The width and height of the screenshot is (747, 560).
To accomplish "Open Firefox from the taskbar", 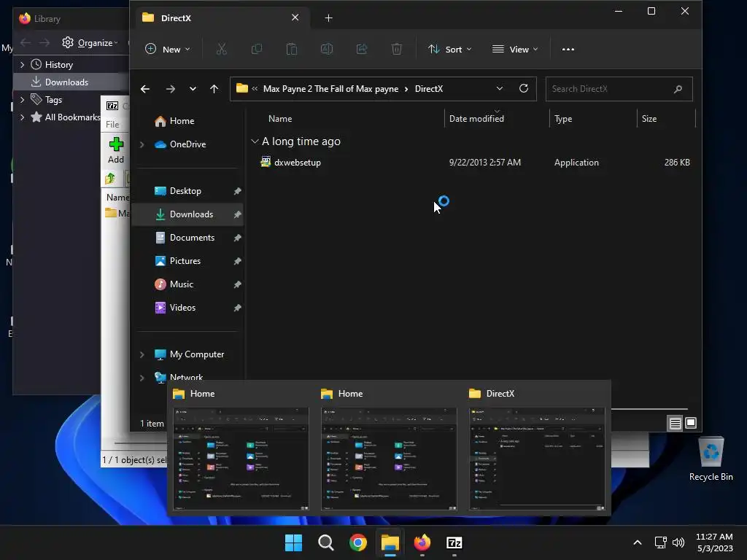I will pos(422,542).
